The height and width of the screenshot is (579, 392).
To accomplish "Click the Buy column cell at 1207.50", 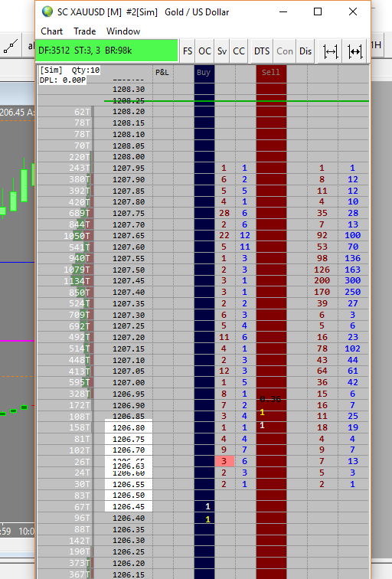I will (x=204, y=270).
